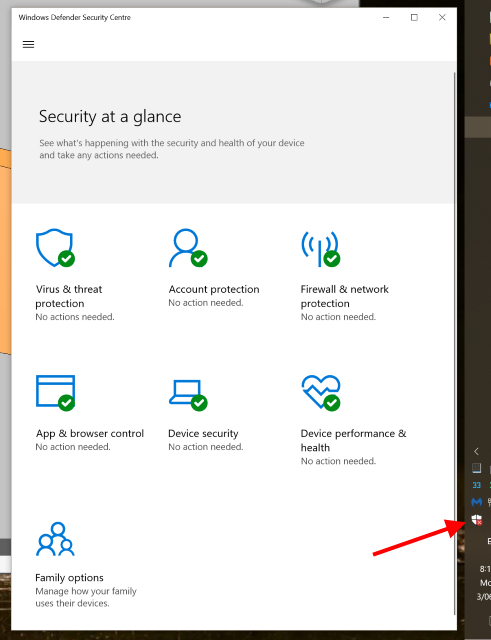This screenshot has width=491, height=640.
Task: Open the Family options people icon
Action: pos(55,539)
